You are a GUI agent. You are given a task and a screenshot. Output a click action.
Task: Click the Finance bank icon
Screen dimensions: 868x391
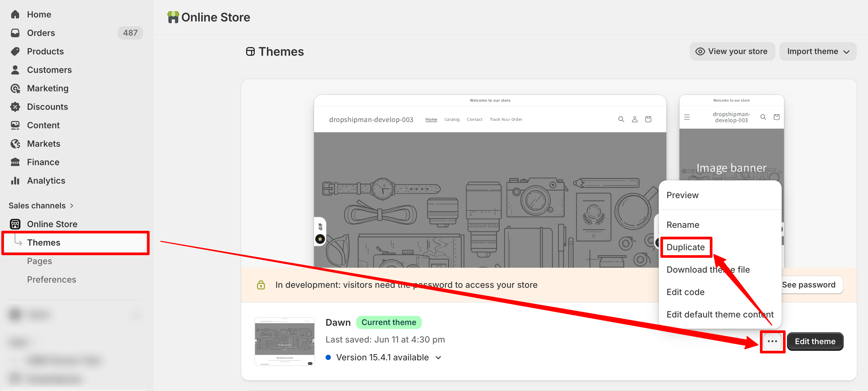15,162
